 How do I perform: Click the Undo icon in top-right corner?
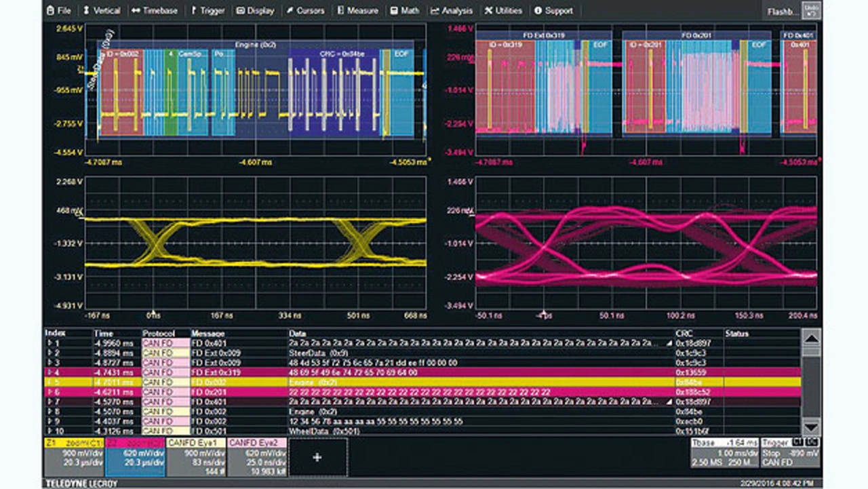tap(810, 10)
